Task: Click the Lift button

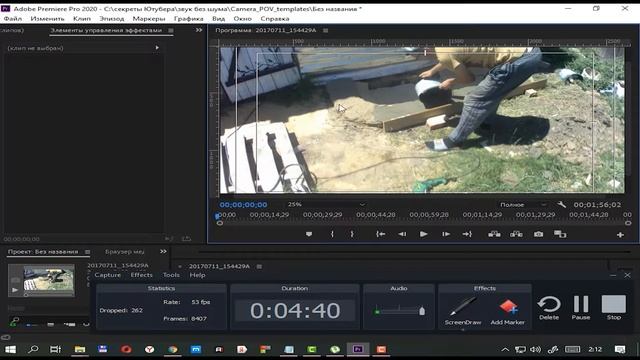Action: click(x=494, y=234)
